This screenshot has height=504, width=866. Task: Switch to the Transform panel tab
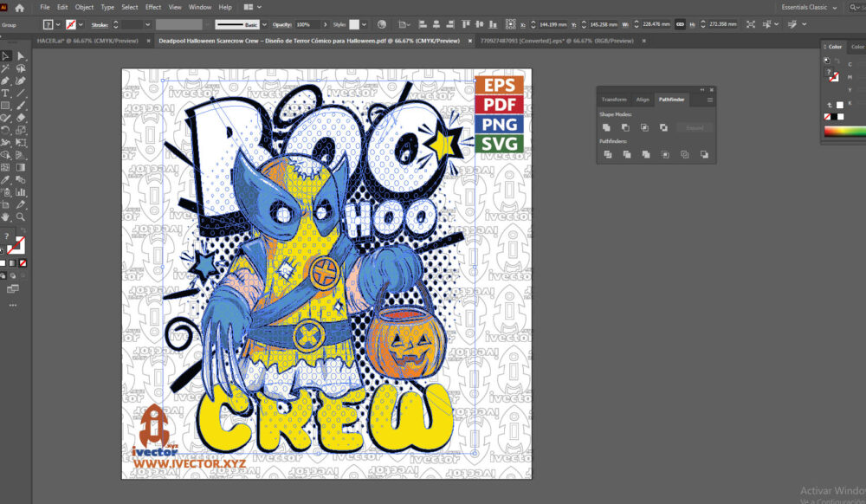[x=614, y=100]
